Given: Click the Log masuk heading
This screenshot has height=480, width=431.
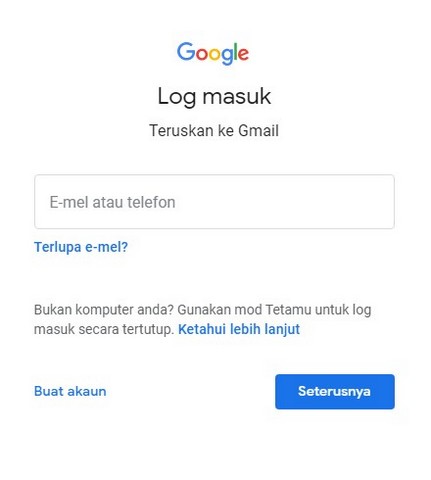Looking at the screenshot, I should pyautogui.click(x=214, y=97).
